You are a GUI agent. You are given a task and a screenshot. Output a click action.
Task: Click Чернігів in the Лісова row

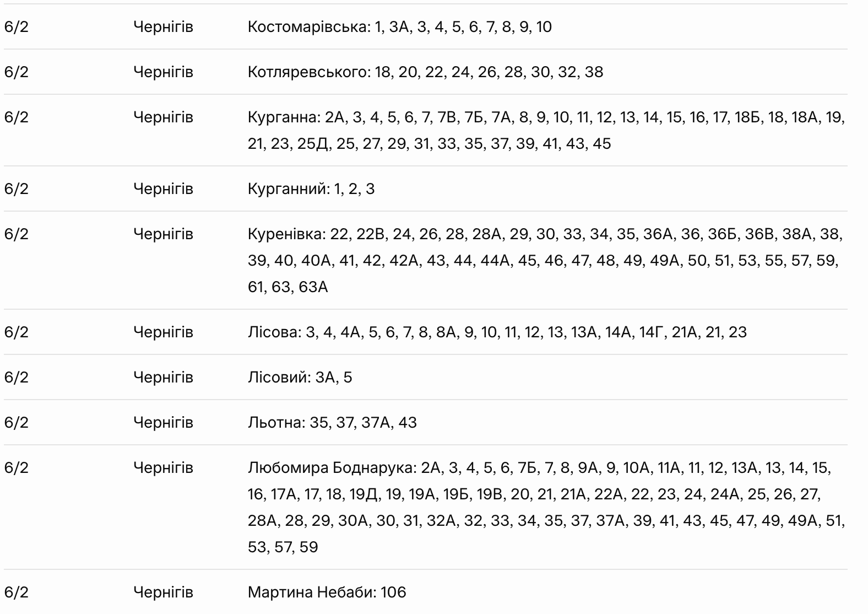163,332
